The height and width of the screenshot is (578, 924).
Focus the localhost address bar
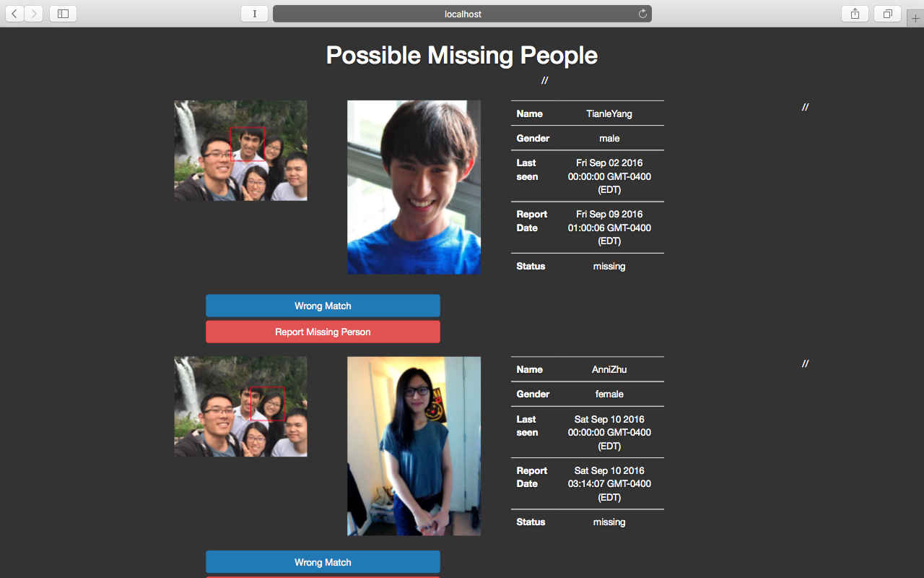[462, 14]
